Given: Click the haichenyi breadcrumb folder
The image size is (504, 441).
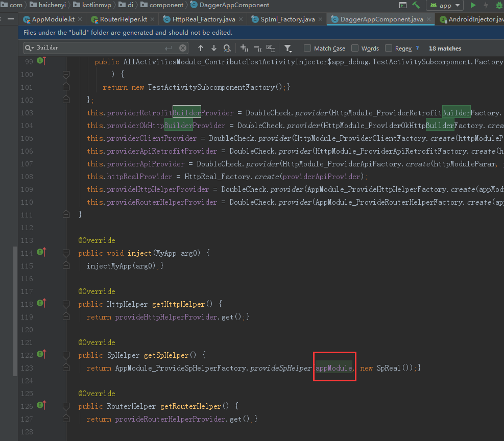Looking at the screenshot, I should point(48,5).
